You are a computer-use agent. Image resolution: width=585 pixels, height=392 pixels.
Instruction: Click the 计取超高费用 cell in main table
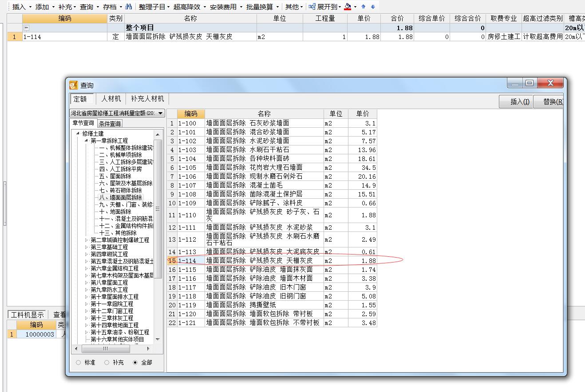[x=543, y=37]
